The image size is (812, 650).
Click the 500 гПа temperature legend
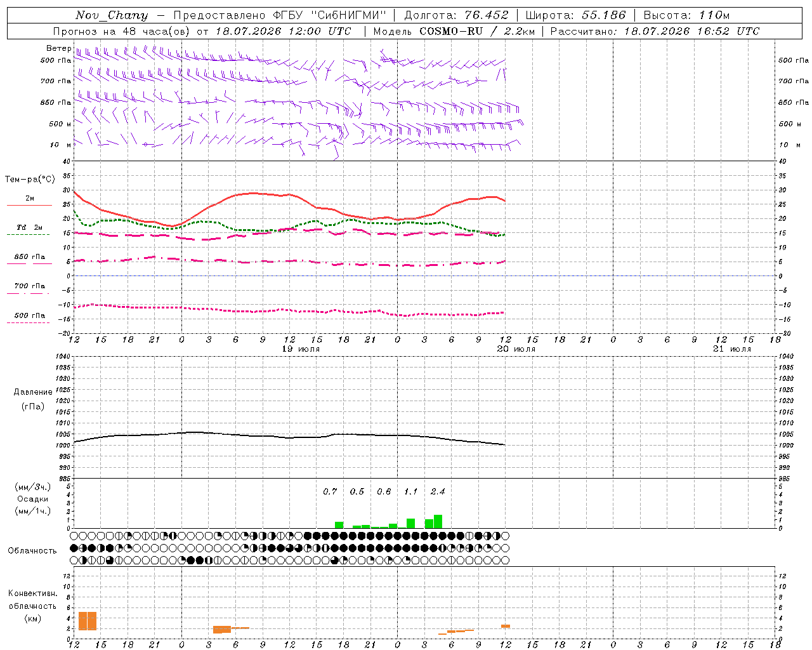click(x=29, y=319)
